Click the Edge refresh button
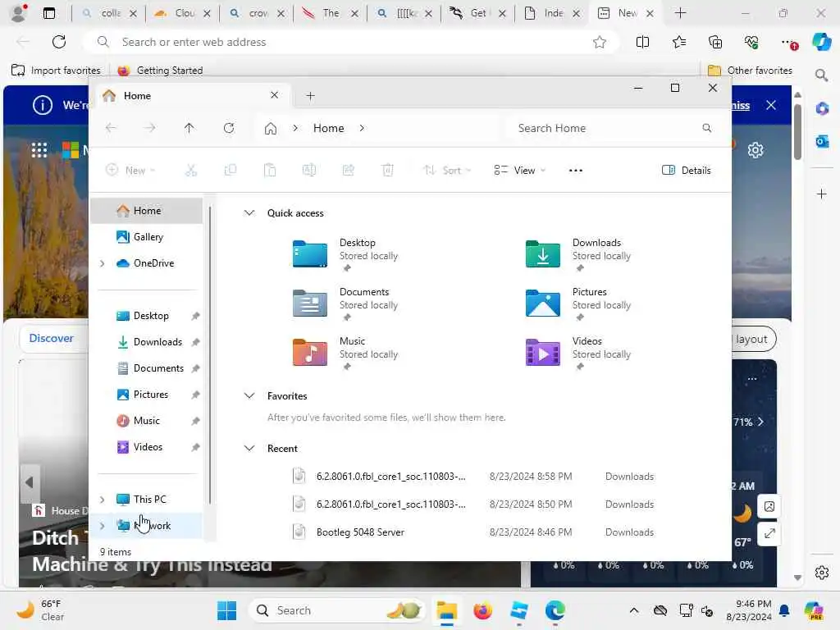This screenshot has height=630, width=840. click(x=59, y=42)
